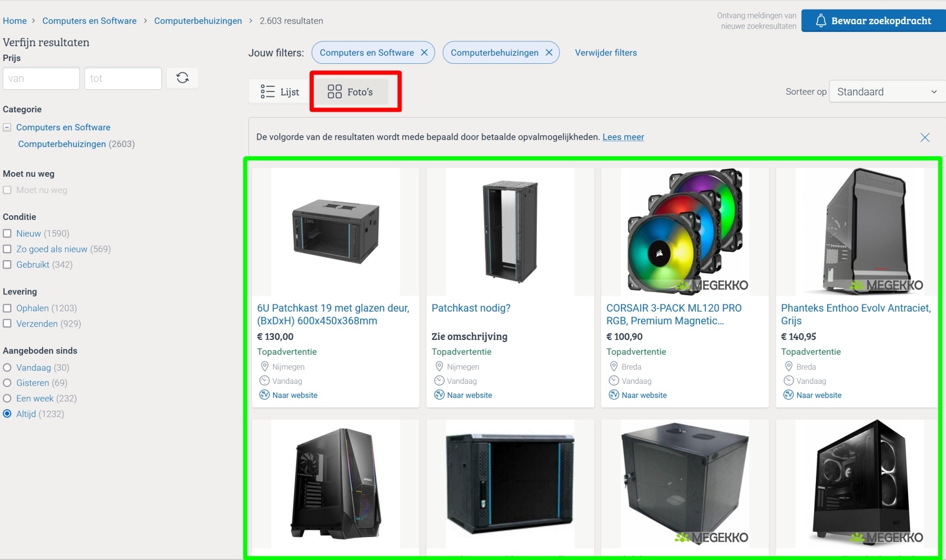Dismiss the paid results notice banner
Viewport: 946px width, 560px height.
click(x=925, y=137)
